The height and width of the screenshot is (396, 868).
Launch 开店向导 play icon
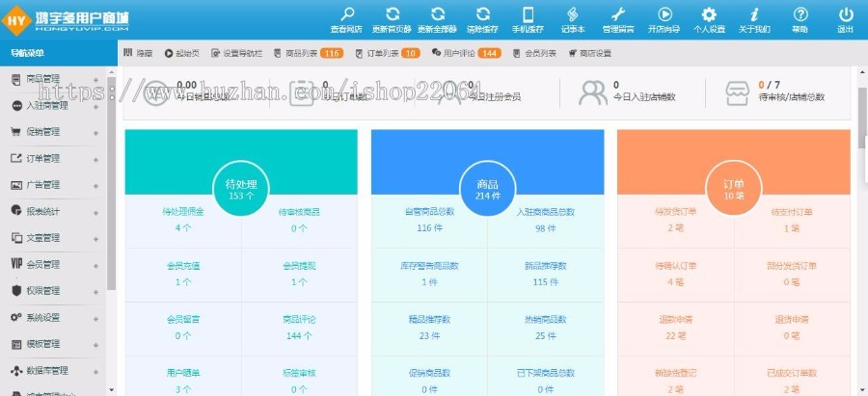click(x=665, y=14)
